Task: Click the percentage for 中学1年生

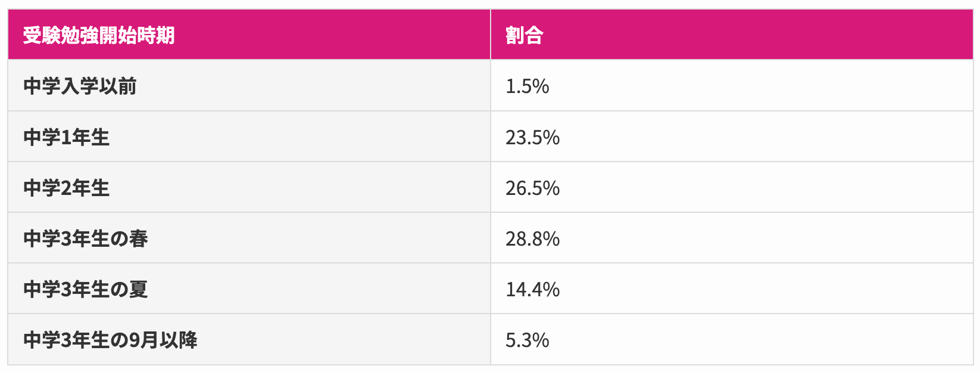Action: tap(532, 137)
